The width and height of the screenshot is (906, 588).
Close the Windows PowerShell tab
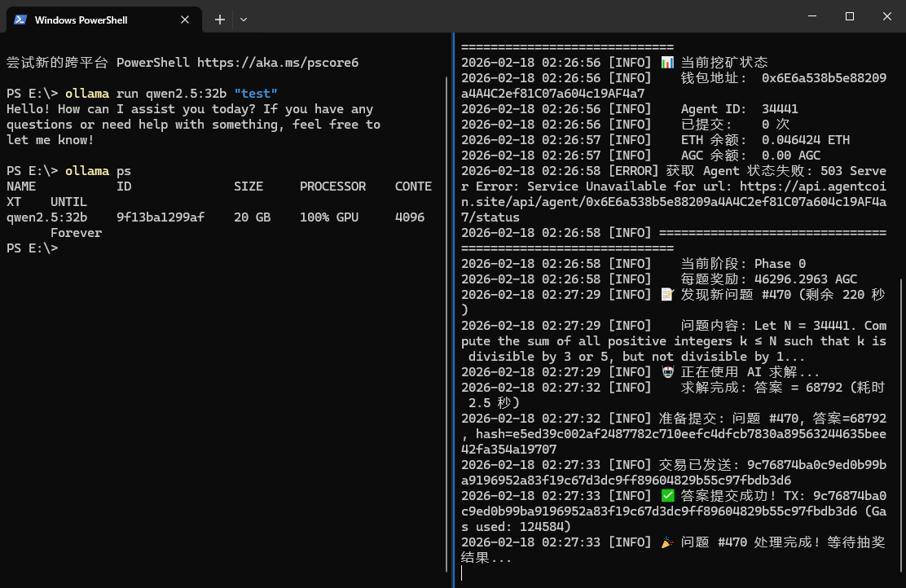[x=185, y=20]
